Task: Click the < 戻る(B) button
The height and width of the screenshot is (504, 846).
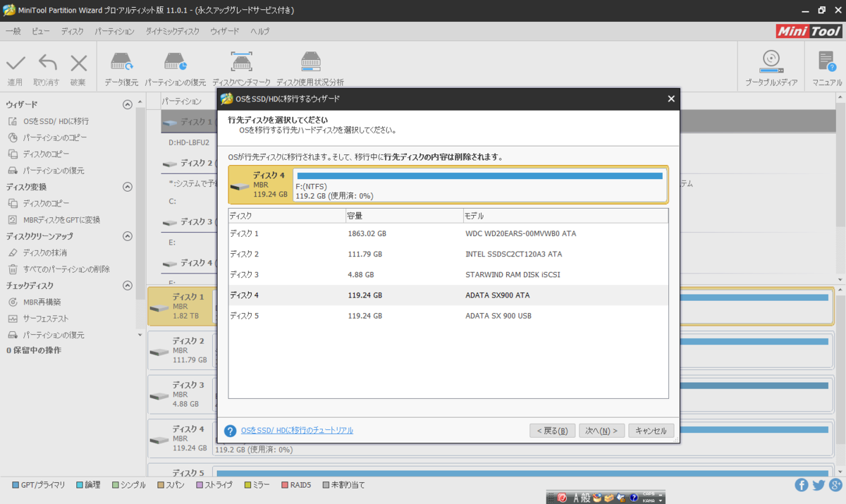Action: click(552, 431)
